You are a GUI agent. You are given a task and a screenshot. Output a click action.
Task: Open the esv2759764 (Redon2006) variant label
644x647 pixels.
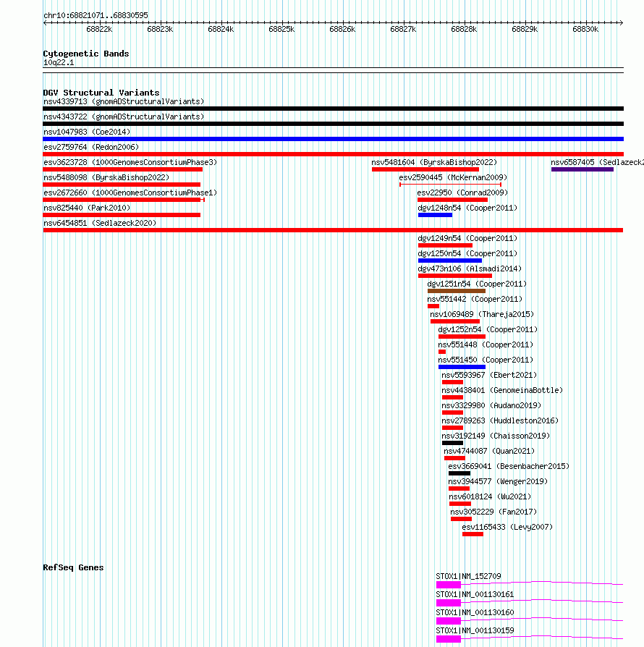pos(91,148)
